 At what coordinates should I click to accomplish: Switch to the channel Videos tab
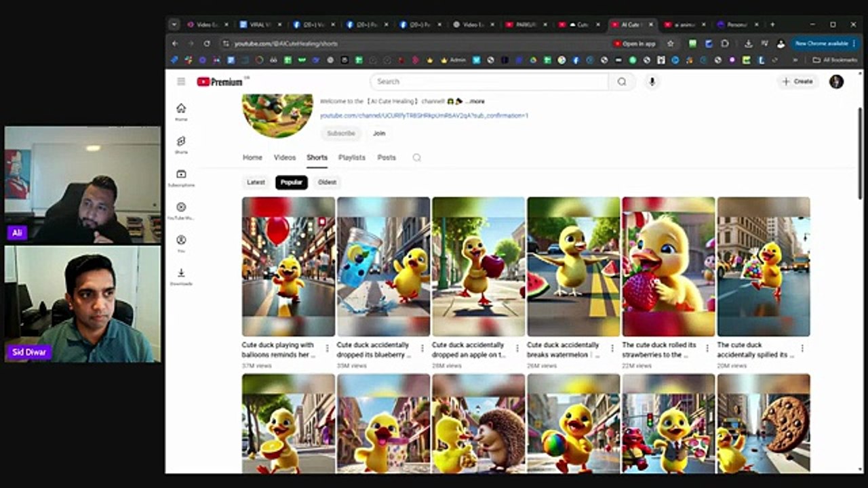[x=285, y=157]
